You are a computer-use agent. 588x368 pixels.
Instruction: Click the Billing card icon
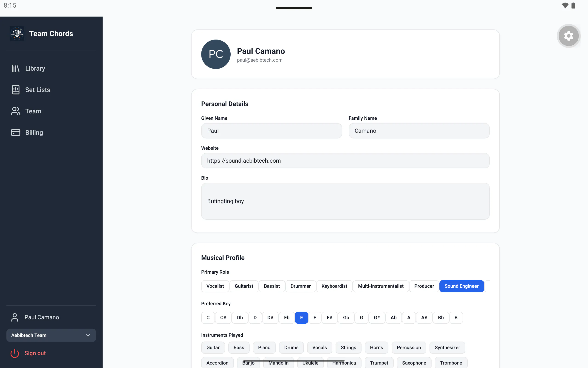tap(16, 133)
